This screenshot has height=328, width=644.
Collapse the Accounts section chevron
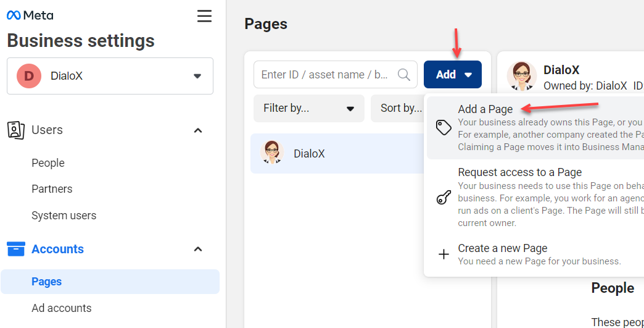198,250
